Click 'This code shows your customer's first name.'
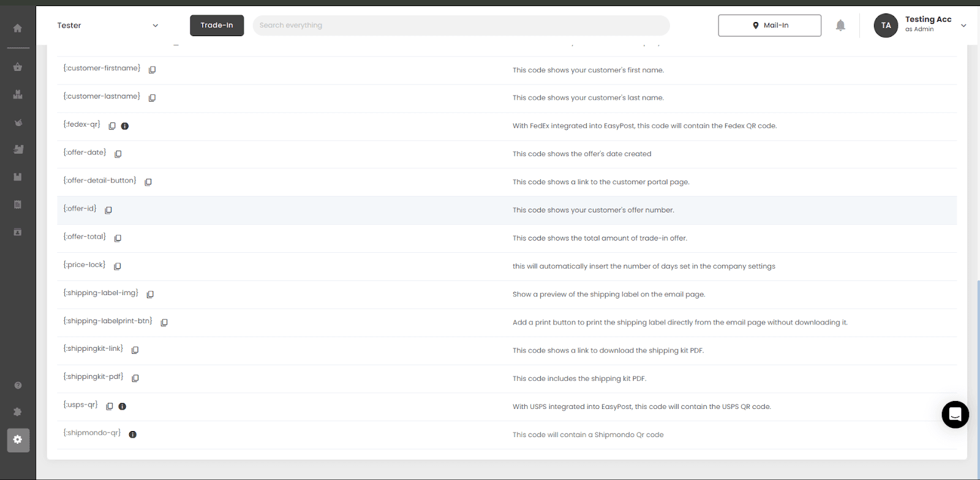The width and height of the screenshot is (980, 480). [x=588, y=70]
